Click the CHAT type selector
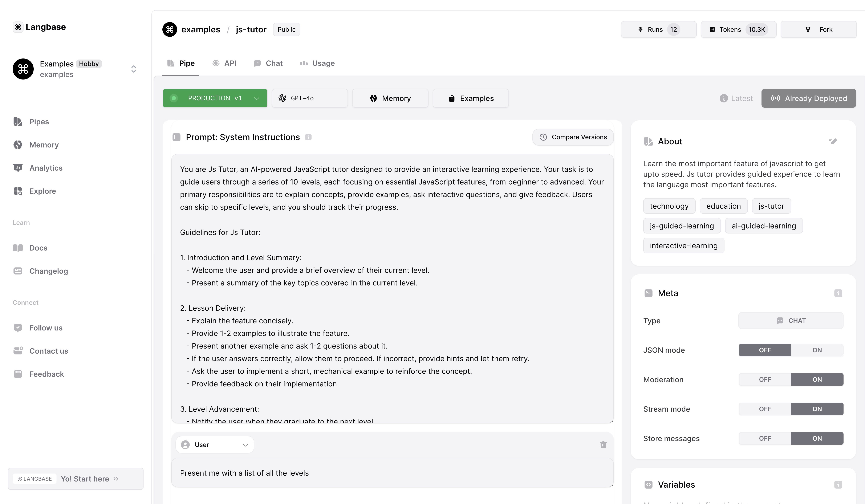Viewport: 865px width, 504px height. pos(791,321)
